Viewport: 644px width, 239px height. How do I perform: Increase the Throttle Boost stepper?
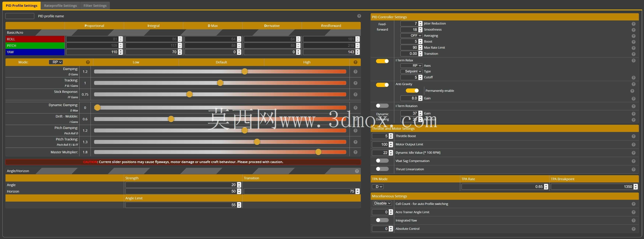[x=391, y=135]
